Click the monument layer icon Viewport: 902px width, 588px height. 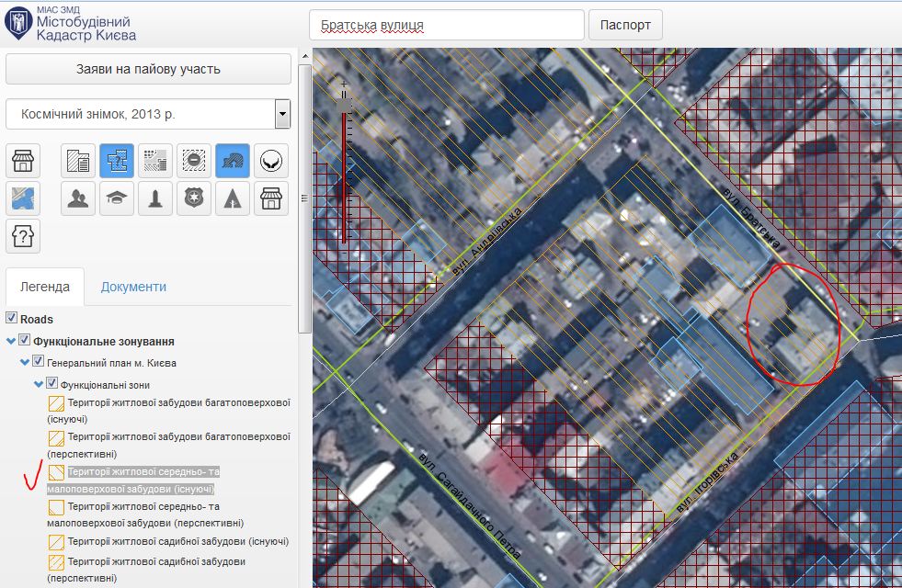point(155,198)
